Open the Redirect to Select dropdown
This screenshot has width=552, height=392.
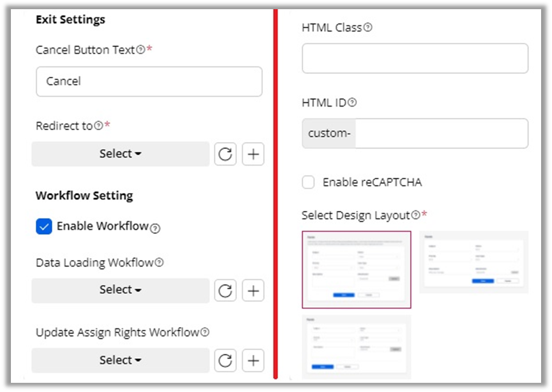click(x=120, y=154)
